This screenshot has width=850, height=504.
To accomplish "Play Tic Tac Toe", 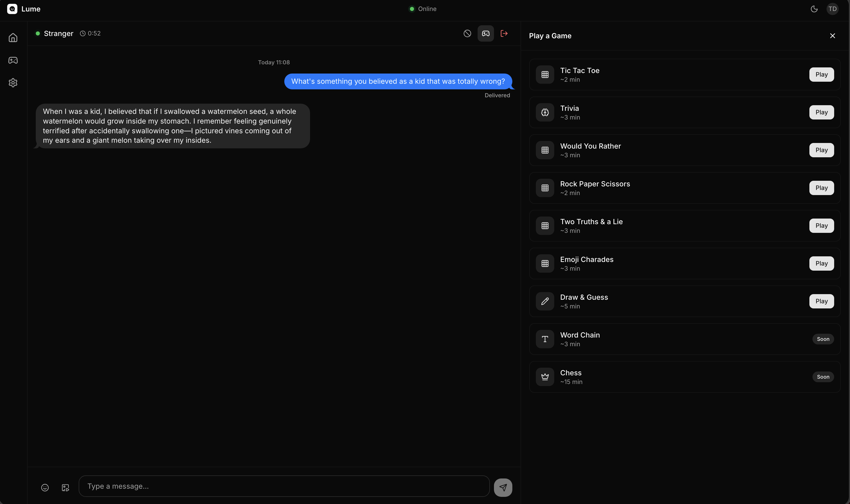I will pyautogui.click(x=821, y=74).
